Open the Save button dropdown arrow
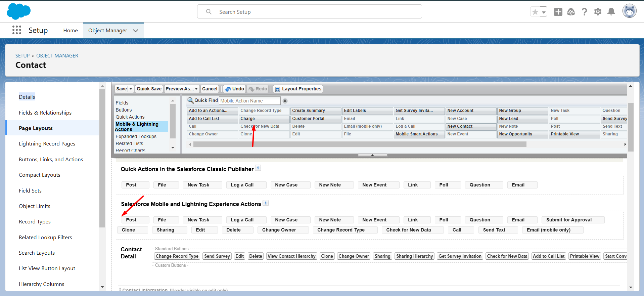This screenshot has height=296, width=644. tap(131, 89)
